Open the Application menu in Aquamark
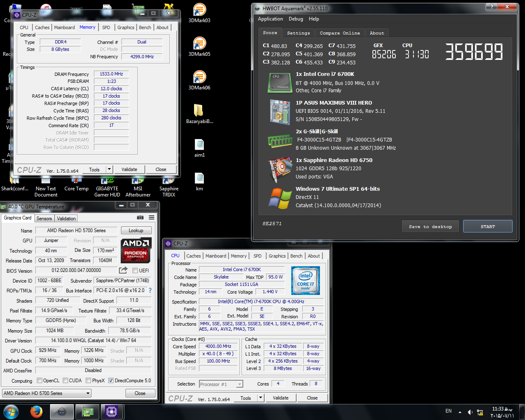The height and width of the screenshot is (420, 525). 270,19
